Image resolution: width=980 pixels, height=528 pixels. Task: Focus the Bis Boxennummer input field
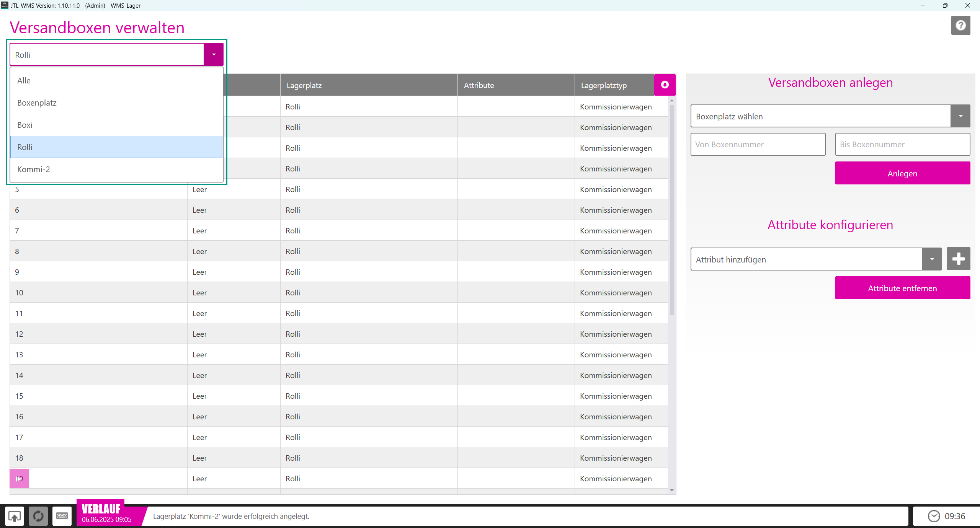coord(902,144)
